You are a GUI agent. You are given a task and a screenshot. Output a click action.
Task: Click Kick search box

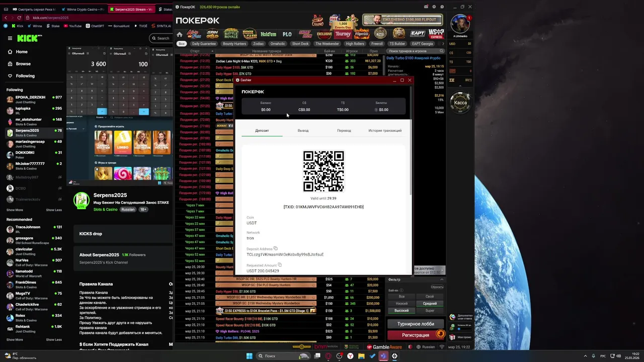[162, 38]
